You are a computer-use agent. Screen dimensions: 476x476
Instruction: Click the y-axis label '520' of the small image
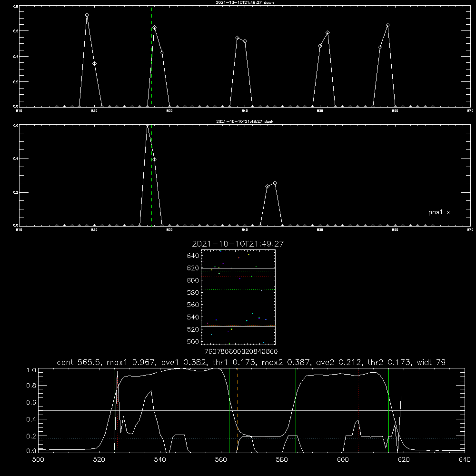click(x=193, y=329)
